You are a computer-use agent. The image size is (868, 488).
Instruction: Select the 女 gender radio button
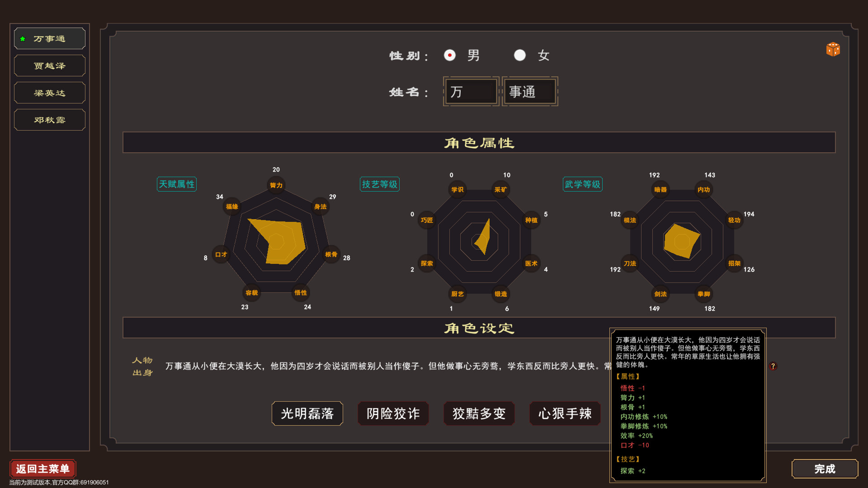coord(519,55)
